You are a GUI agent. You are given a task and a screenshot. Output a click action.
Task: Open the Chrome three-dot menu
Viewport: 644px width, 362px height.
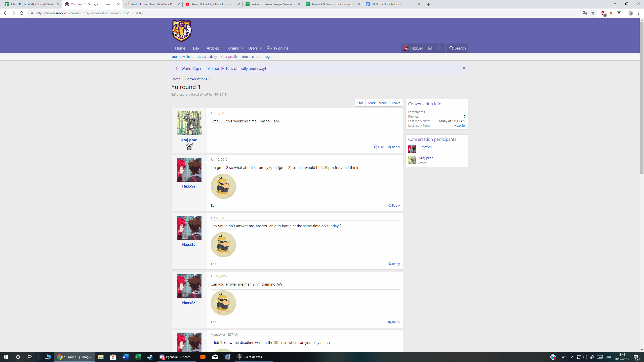(x=638, y=13)
